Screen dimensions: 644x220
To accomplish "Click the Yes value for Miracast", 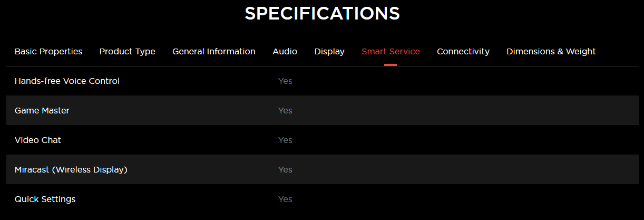I will 285,170.
